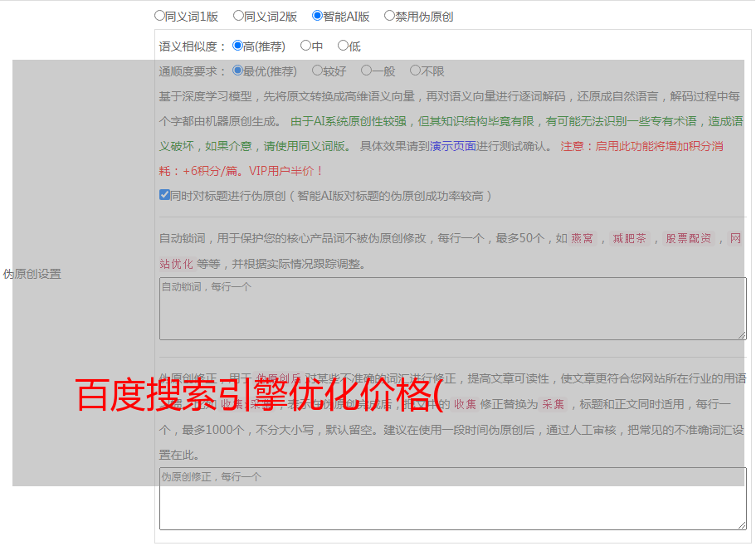
Task: Click the 伪原创设置 label
Action: (32, 274)
